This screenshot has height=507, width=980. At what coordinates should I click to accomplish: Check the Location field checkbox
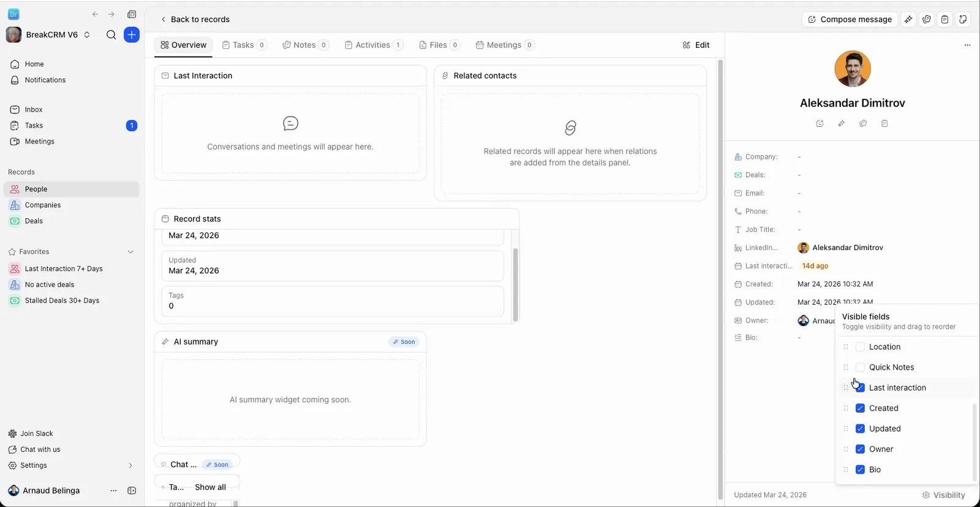[860, 347]
